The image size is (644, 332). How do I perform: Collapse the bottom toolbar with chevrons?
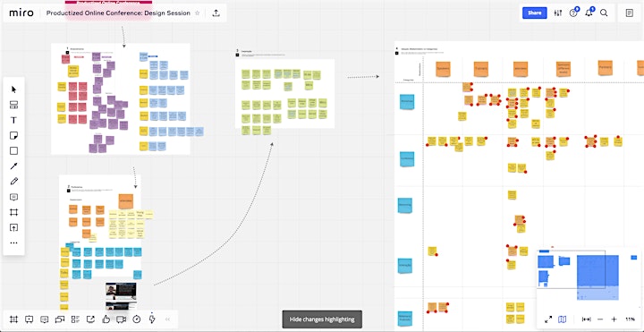(167, 319)
